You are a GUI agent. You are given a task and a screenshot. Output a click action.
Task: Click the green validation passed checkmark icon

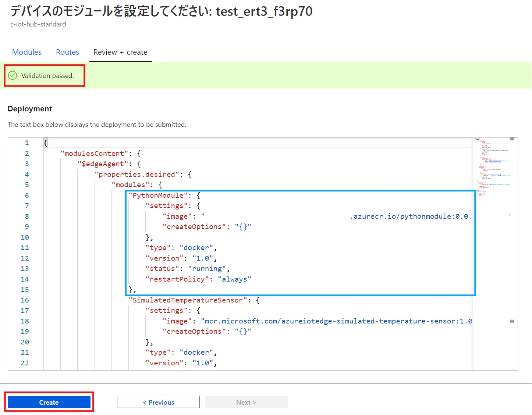click(13, 75)
